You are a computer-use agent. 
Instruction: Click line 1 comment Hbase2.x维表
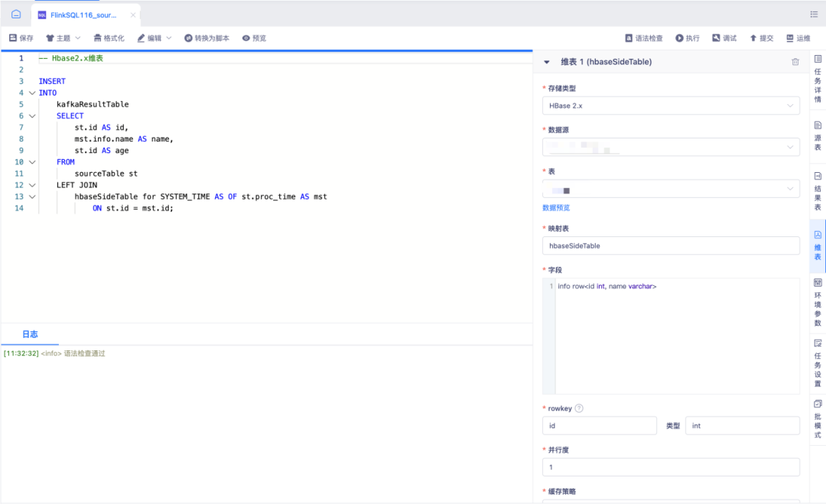[x=71, y=58]
